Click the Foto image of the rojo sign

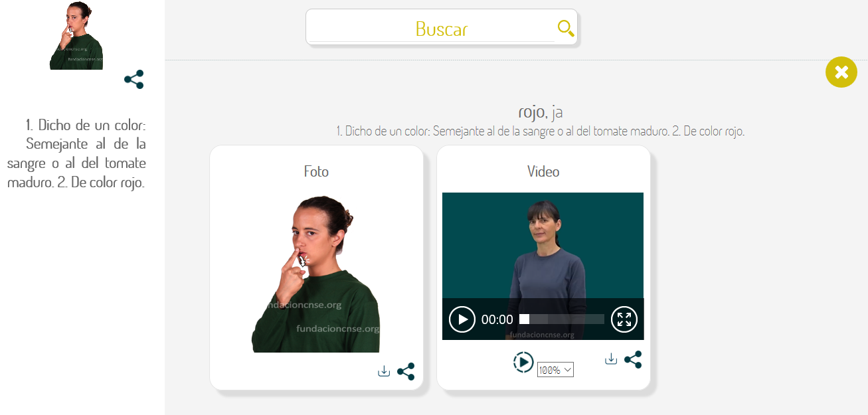point(316,274)
